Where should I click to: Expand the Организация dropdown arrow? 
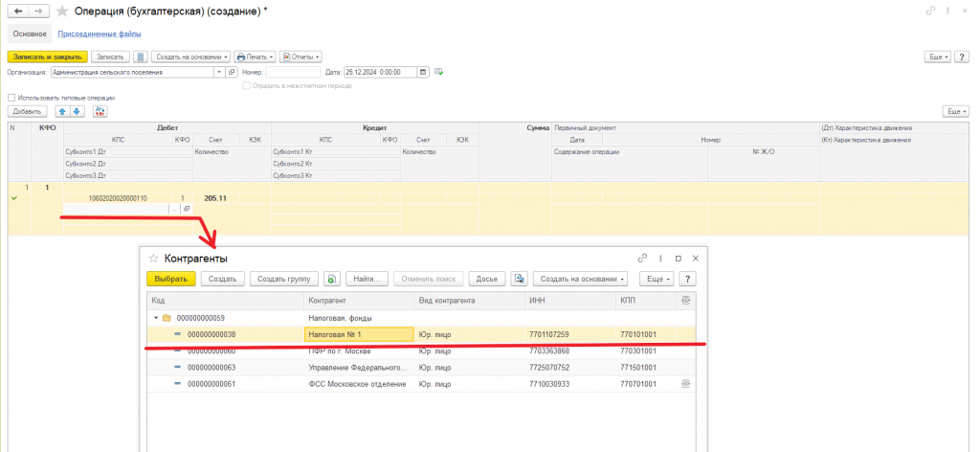pyautogui.click(x=219, y=72)
